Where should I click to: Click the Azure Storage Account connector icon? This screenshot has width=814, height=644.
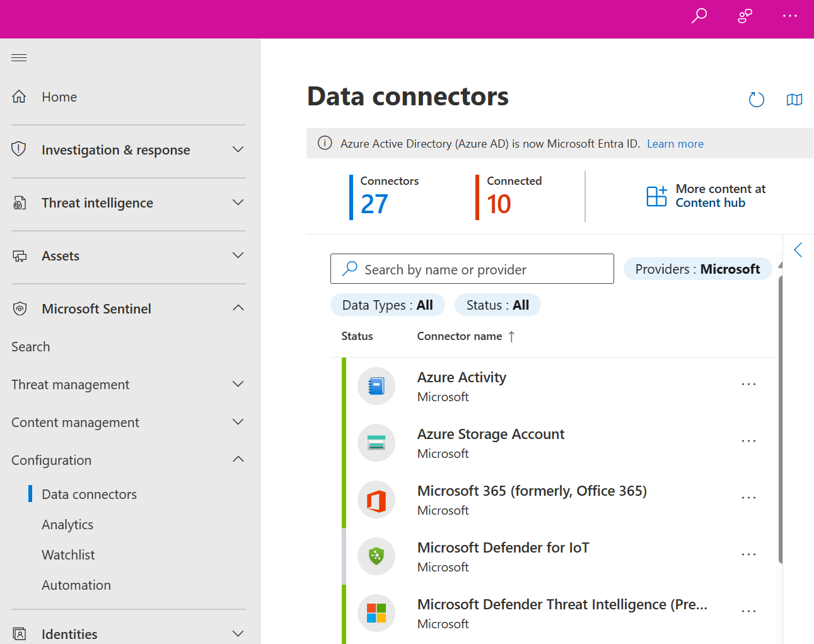(x=376, y=443)
